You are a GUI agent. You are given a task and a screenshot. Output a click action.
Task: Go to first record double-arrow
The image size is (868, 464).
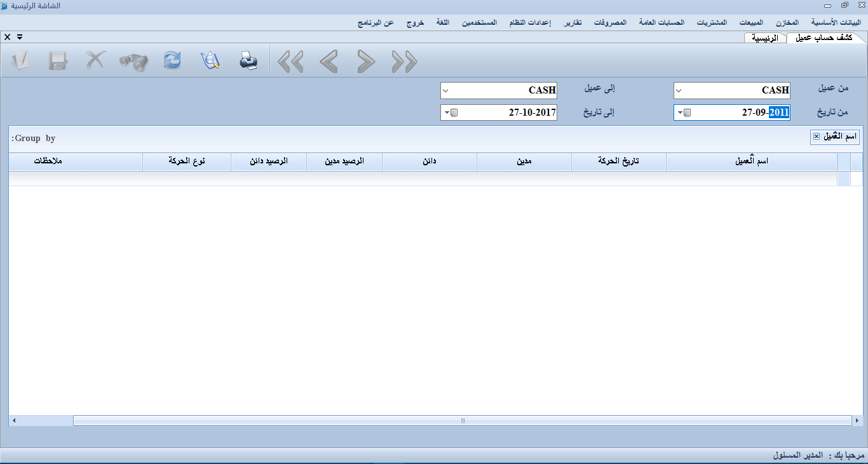coord(290,62)
